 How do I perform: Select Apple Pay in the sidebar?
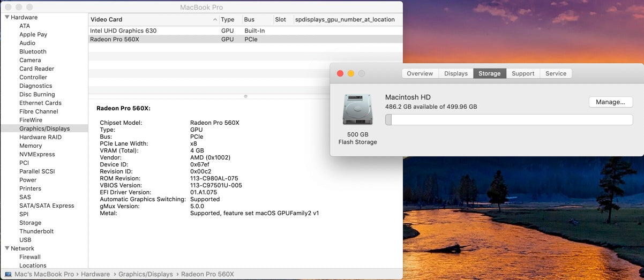[33, 34]
